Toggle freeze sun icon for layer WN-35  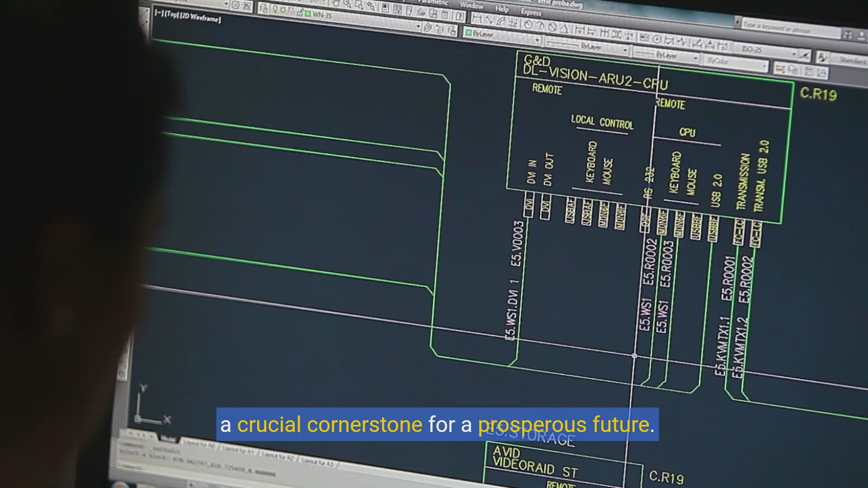coord(283,10)
